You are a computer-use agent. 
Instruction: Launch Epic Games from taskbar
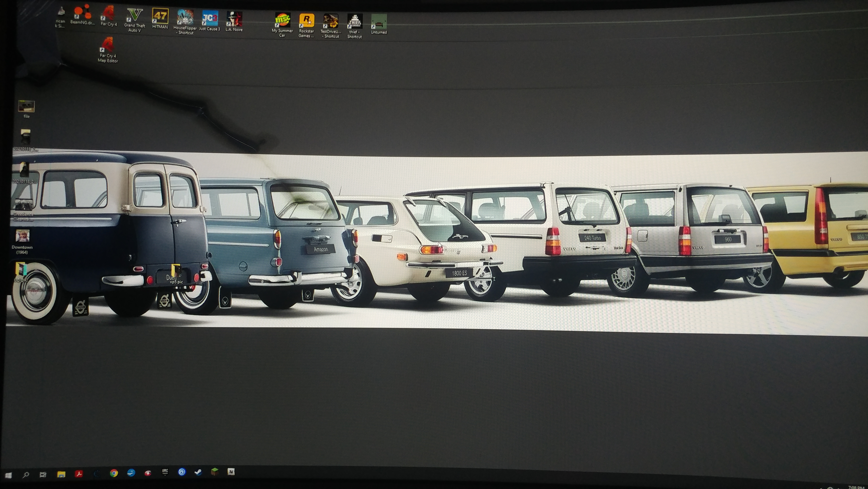(165, 472)
